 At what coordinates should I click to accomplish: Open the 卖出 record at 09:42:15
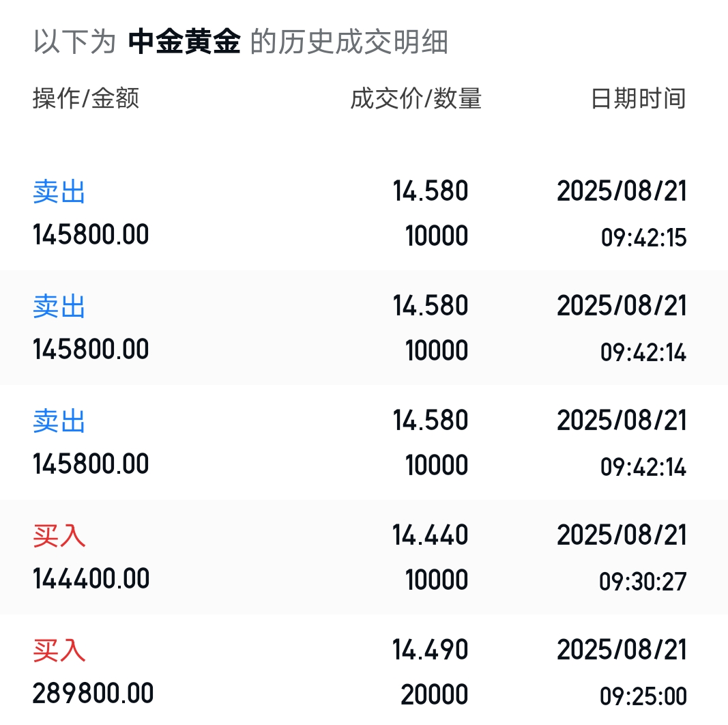(x=364, y=214)
